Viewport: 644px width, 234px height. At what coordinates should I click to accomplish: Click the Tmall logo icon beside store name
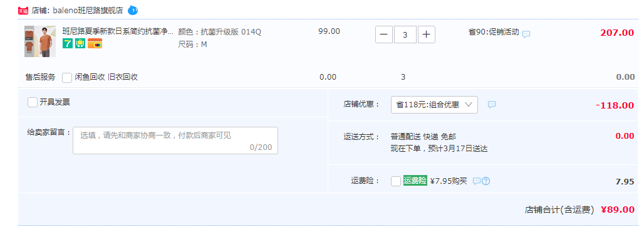point(23,11)
